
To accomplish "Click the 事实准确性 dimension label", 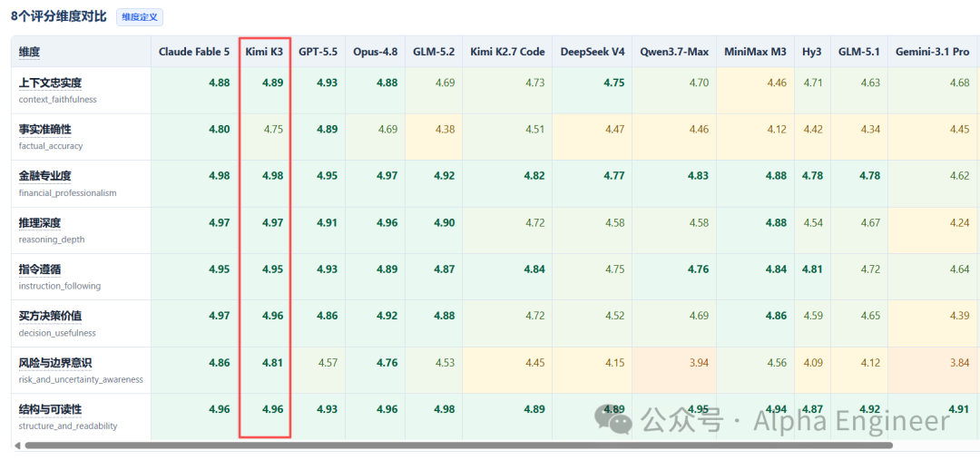I will click(x=45, y=130).
